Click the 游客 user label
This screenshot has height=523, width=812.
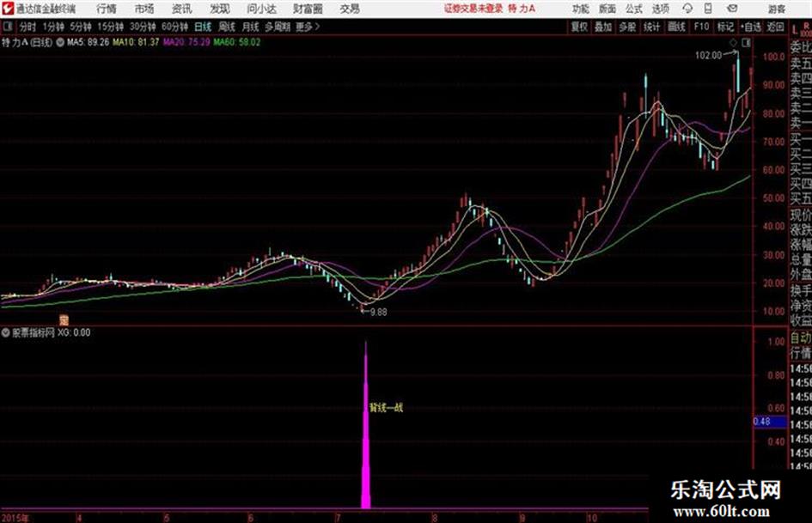coord(776,9)
